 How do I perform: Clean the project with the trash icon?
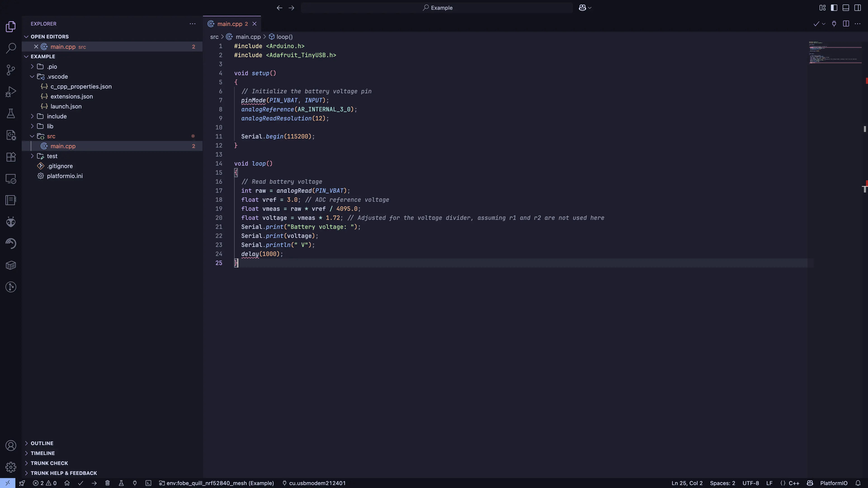point(108,483)
